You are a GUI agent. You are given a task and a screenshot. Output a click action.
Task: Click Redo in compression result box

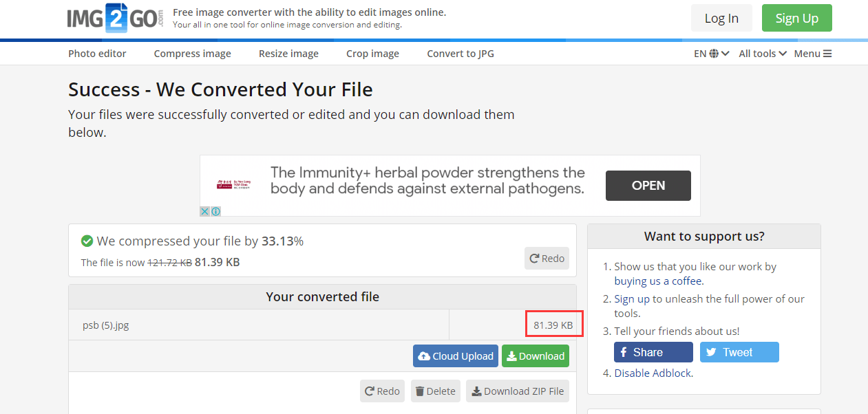[x=547, y=259]
